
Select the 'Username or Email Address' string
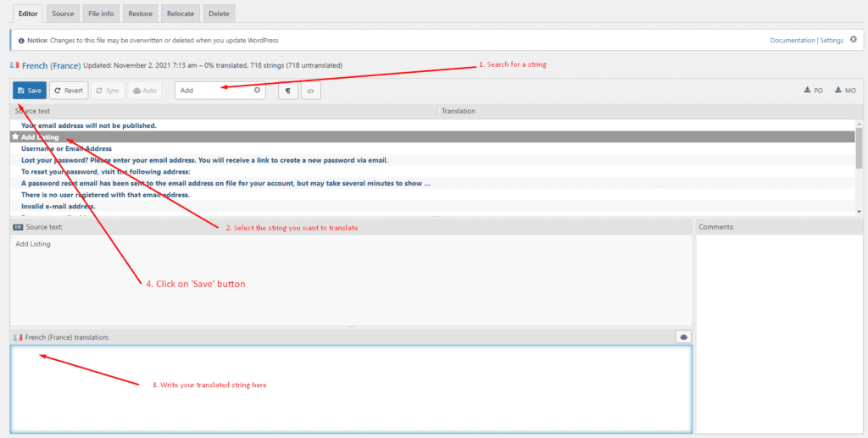tap(66, 149)
